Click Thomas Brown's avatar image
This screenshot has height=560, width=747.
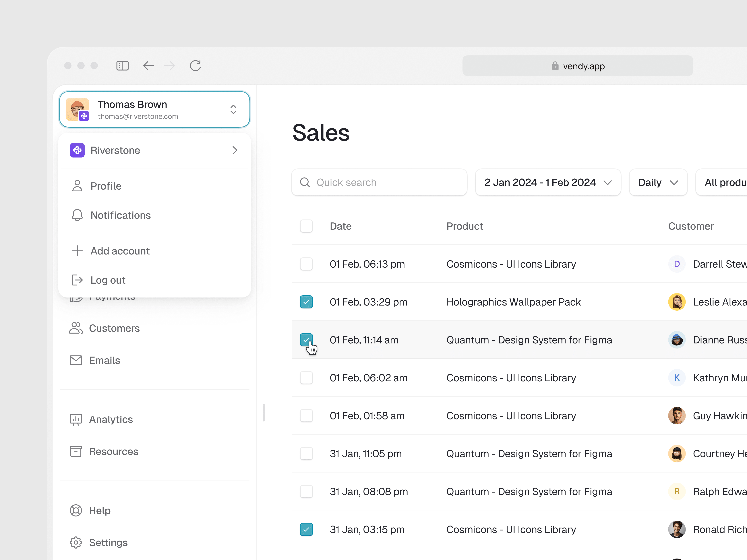point(77,109)
